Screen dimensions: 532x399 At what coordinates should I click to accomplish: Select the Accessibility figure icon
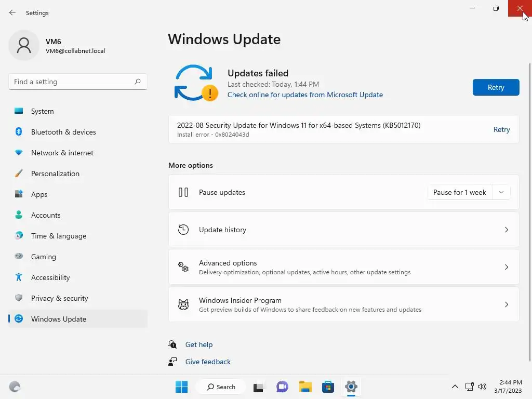(x=19, y=277)
